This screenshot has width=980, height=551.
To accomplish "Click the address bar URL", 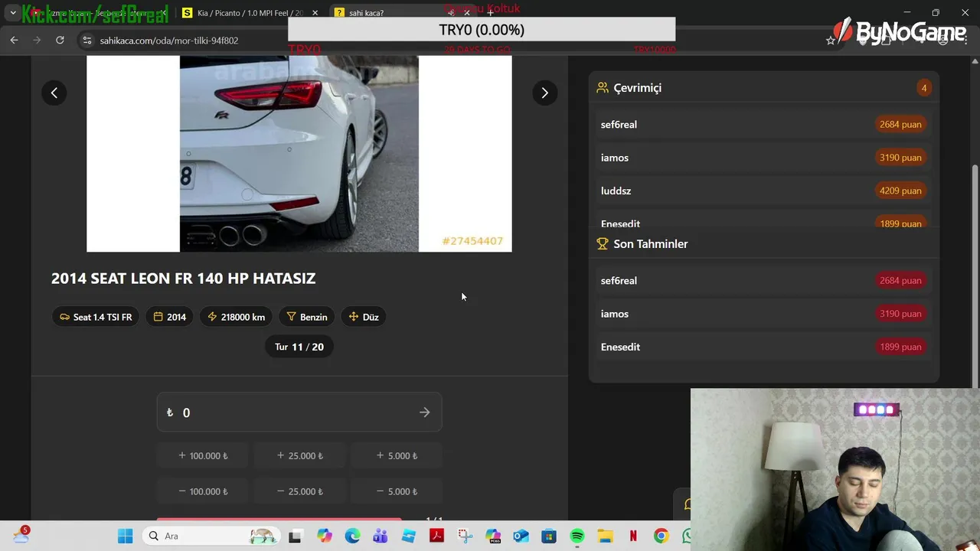I will click(x=169, y=41).
